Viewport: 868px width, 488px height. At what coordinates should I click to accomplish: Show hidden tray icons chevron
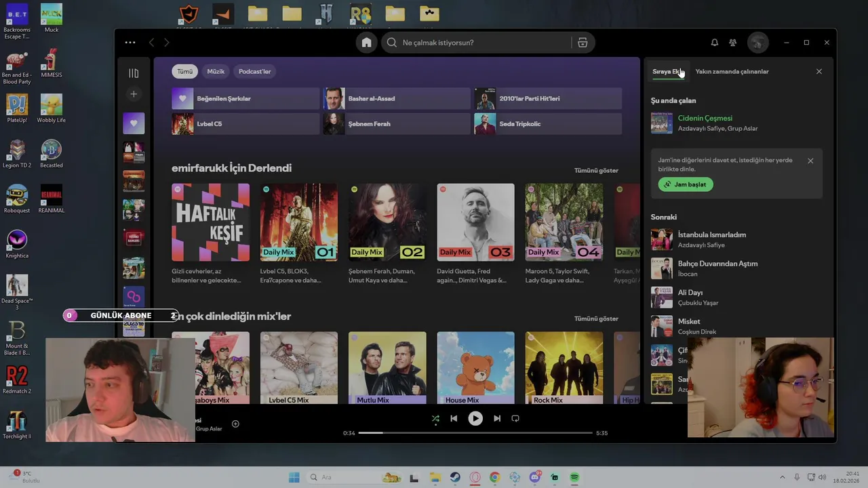click(x=782, y=477)
